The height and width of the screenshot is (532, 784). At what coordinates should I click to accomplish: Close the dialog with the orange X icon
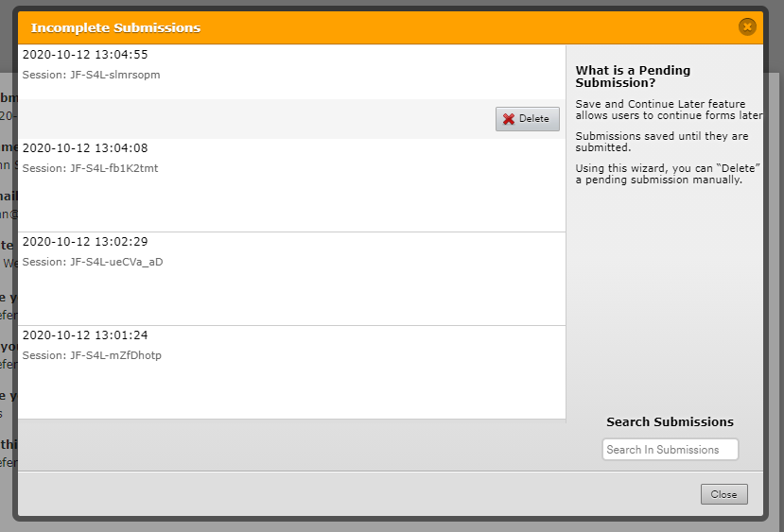point(747,27)
